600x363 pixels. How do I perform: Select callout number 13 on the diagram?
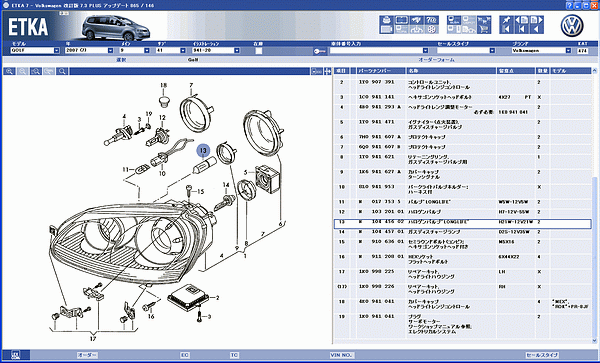204,151
